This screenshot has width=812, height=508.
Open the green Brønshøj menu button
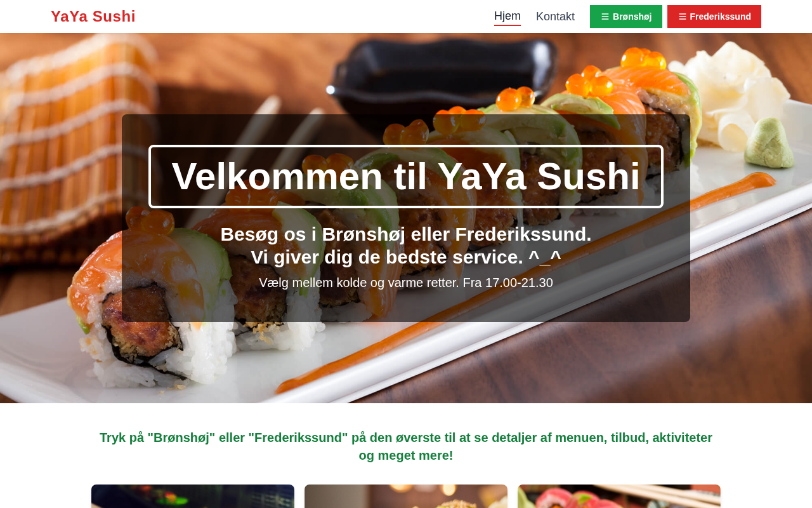[x=626, y=17]
